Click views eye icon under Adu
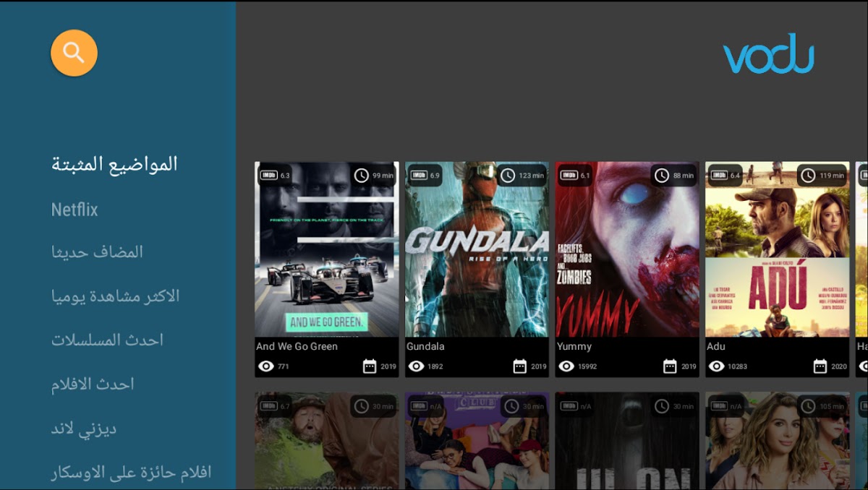The width and height of the screenshot is (868, 490). point(716,366)
